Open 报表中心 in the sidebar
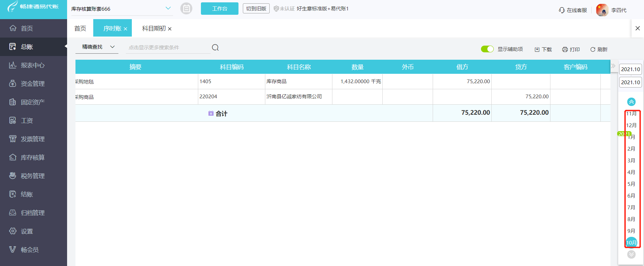Viewport: 644px width, 266px height. pos(33,65)
